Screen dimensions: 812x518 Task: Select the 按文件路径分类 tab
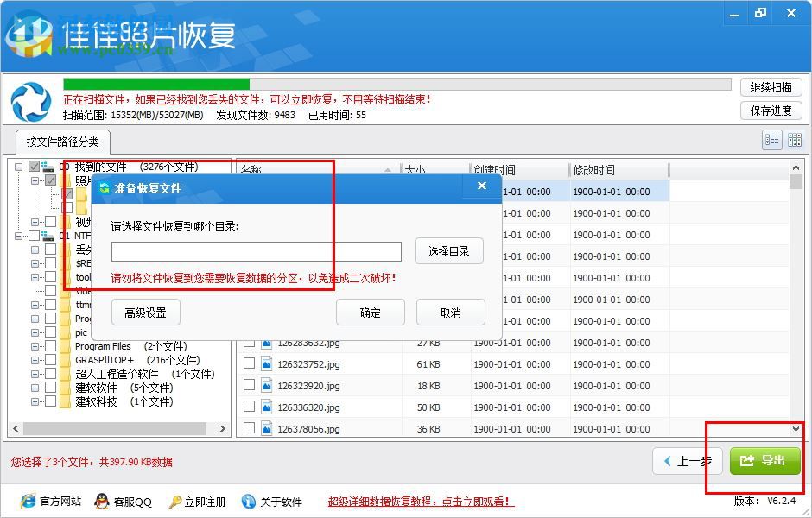click(62, 142)
